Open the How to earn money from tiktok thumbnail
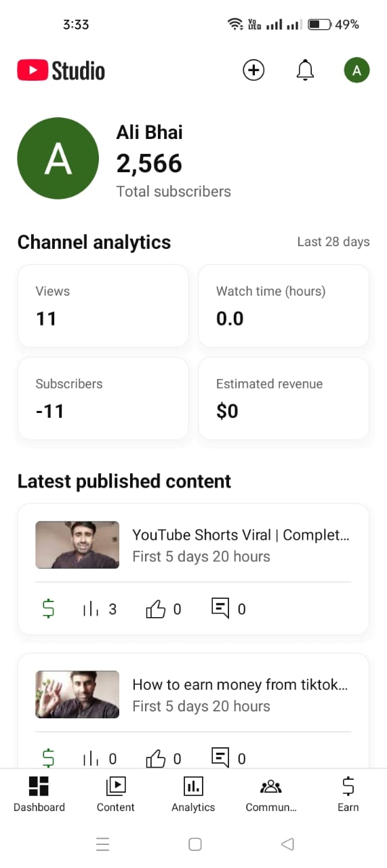Screen dimensions: 387x868 (77, 694)
